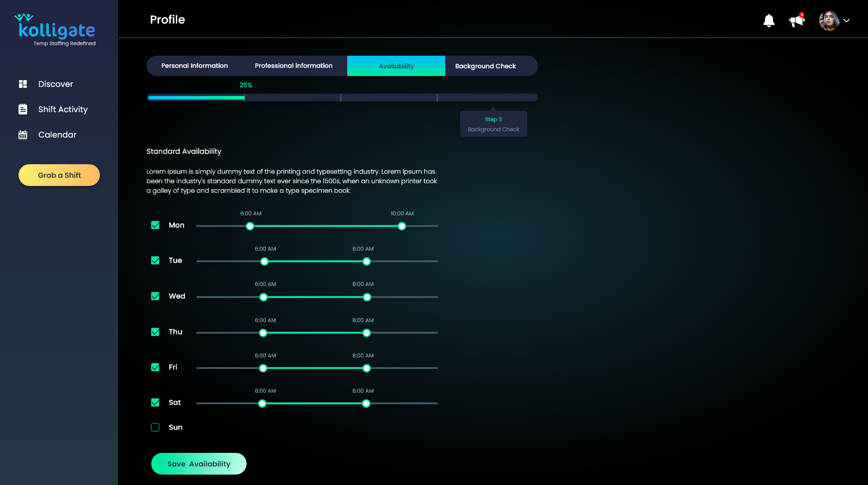Viewport: 868px width, 485px height.
Task: Toggle Wednesday availability off
Action: pos(155,296)
